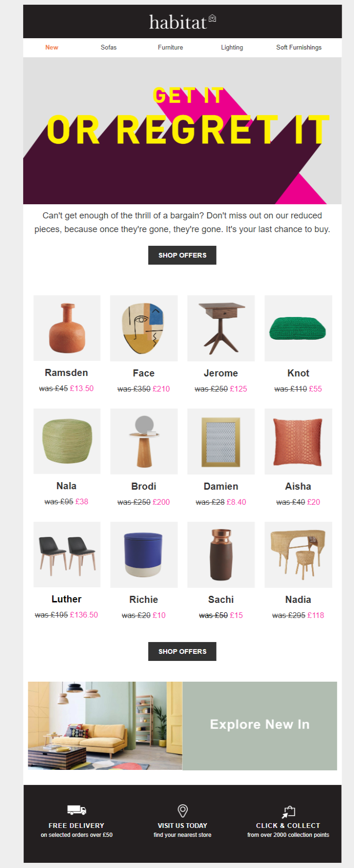The width and height of the screenshot is (354, 868).
Task: Open the Nadia product title link
Action: 298,600
